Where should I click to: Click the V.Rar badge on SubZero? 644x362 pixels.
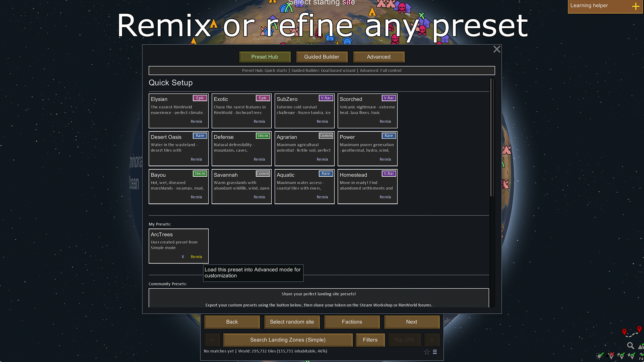point(326,98)
